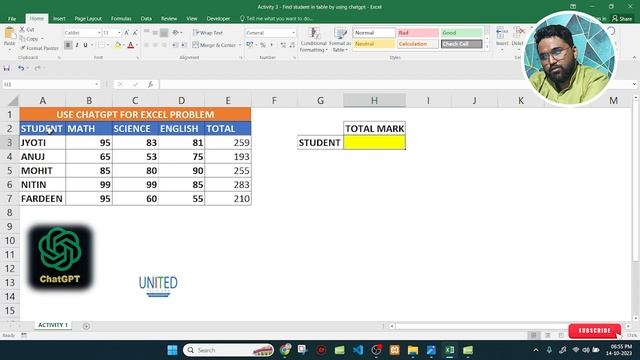Apply the Bad cell style
The image size is (640, 360).
click(x=418, y=33)
